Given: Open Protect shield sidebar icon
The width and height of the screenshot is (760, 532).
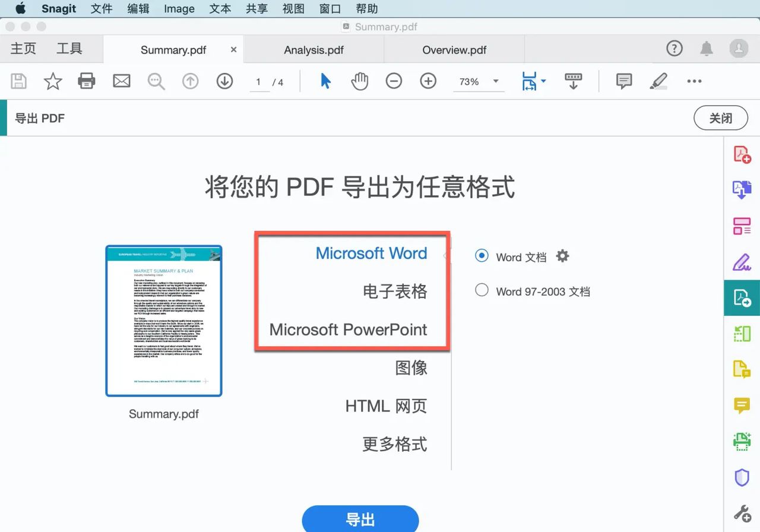Looking at the screenshot, I should click(x=742, y=477).
